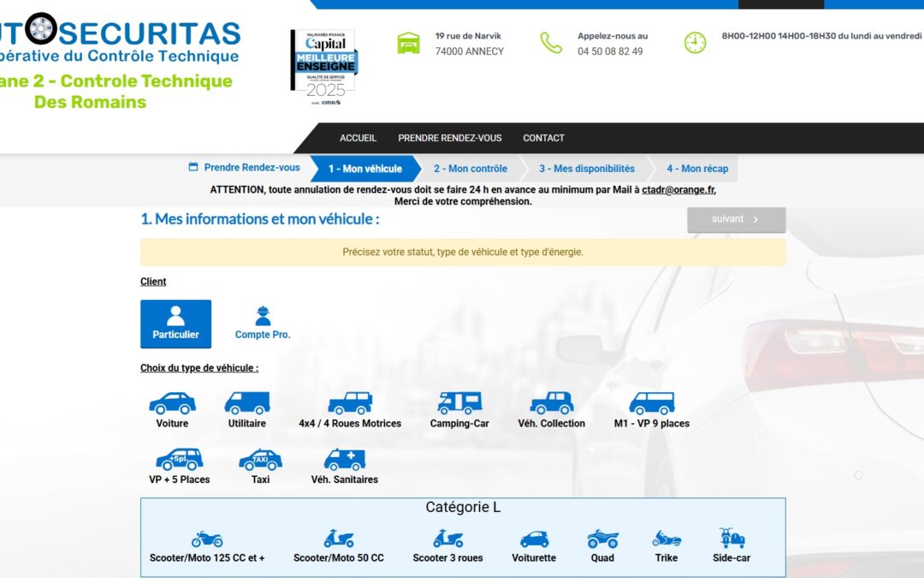Select the Quad vehicle icon

(602, 539)
